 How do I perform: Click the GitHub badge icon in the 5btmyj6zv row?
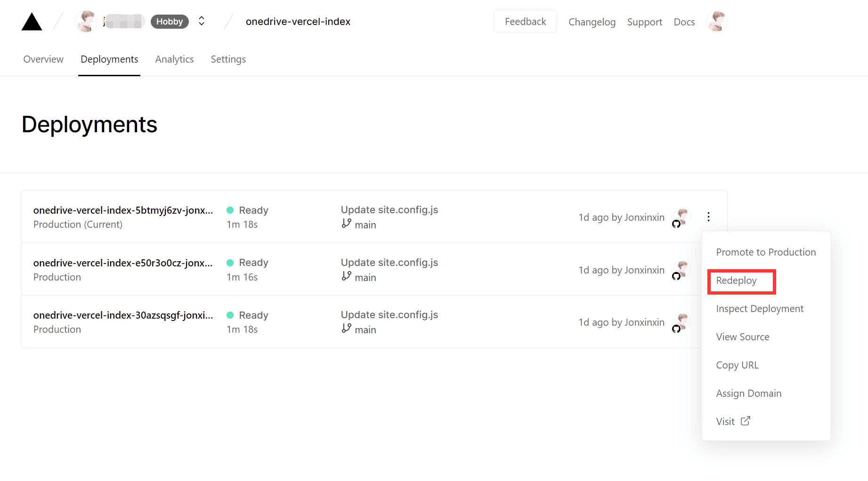point(676,224)
